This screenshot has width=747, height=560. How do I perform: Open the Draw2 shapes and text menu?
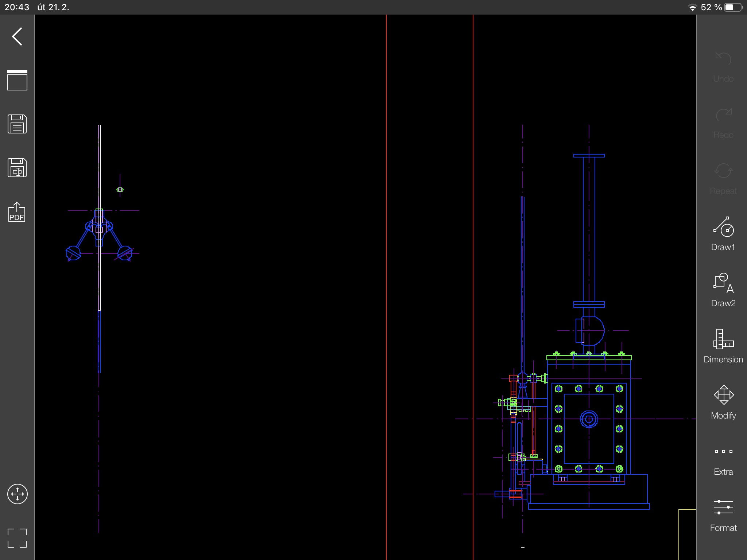coord(723,290)
